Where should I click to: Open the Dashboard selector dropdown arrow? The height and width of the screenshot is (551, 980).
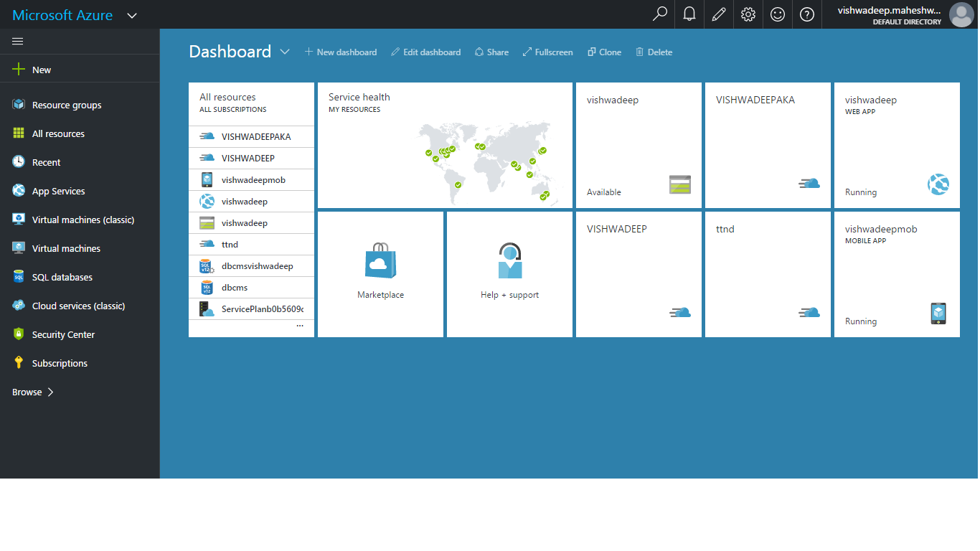tap(285, 52)
